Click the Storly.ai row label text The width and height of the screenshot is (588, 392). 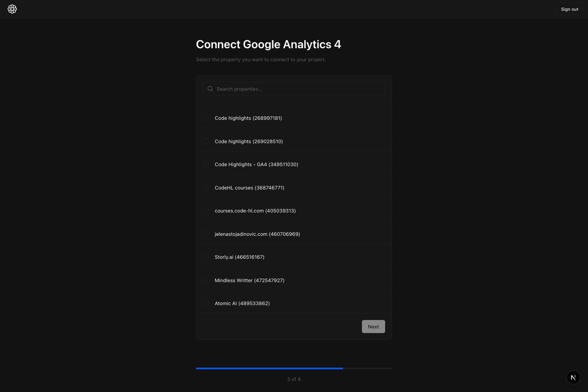click(240, 257)
